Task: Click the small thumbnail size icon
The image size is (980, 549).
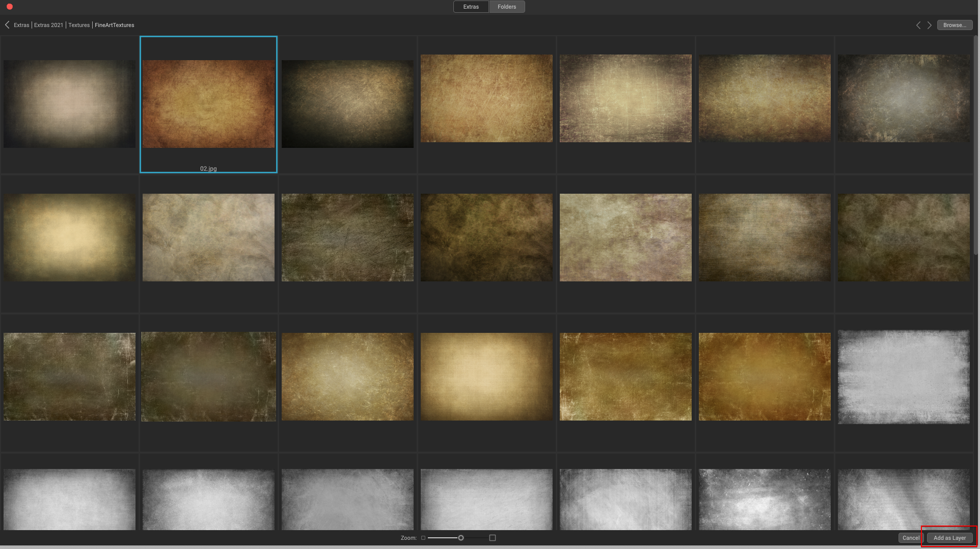Action: pos(423,538)
